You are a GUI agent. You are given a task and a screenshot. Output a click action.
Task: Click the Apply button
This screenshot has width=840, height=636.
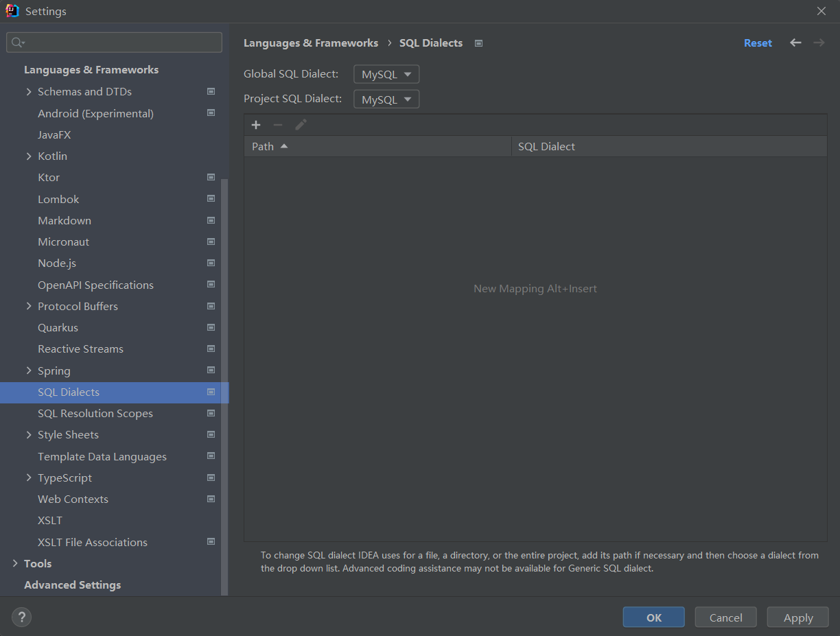coord(798,617)
